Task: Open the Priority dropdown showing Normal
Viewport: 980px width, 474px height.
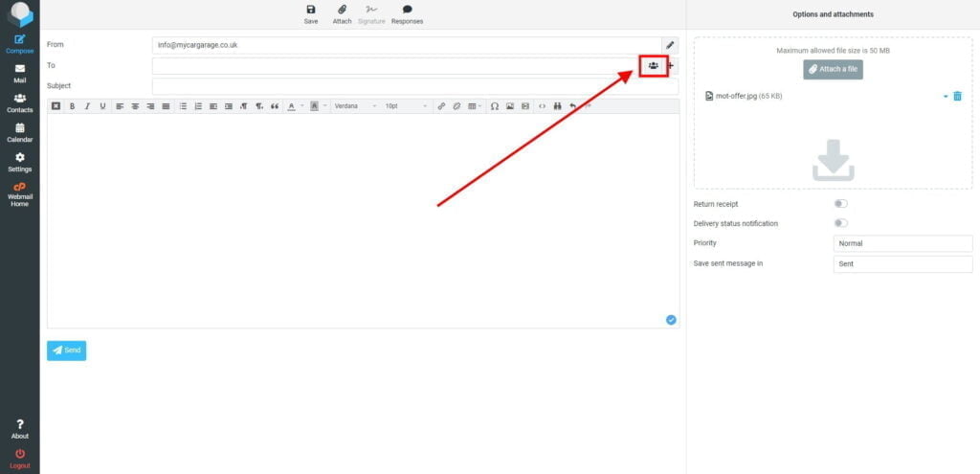Action: 903,243
